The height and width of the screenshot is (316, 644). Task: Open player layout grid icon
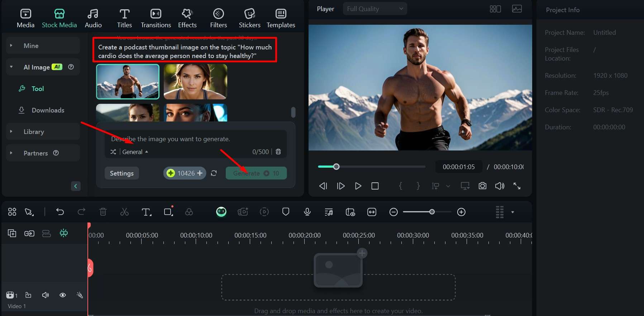point(495,9)
